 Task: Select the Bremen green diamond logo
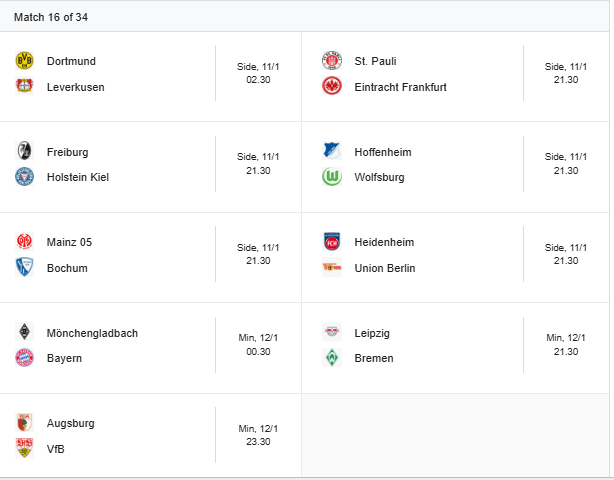click(x=332, y=357)
